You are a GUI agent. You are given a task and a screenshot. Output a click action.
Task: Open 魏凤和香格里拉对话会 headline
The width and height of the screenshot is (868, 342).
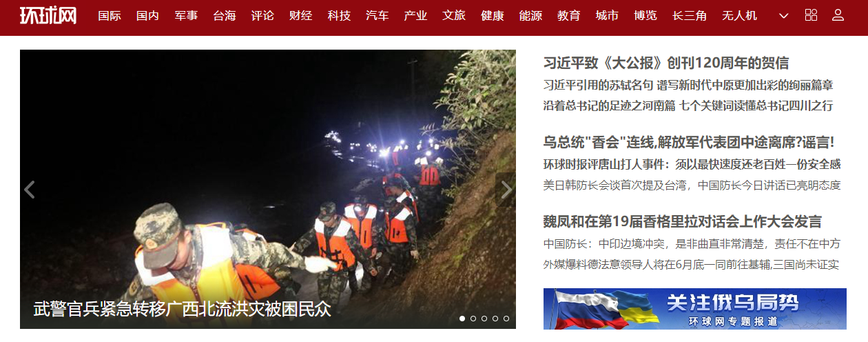tap(683, 222)
